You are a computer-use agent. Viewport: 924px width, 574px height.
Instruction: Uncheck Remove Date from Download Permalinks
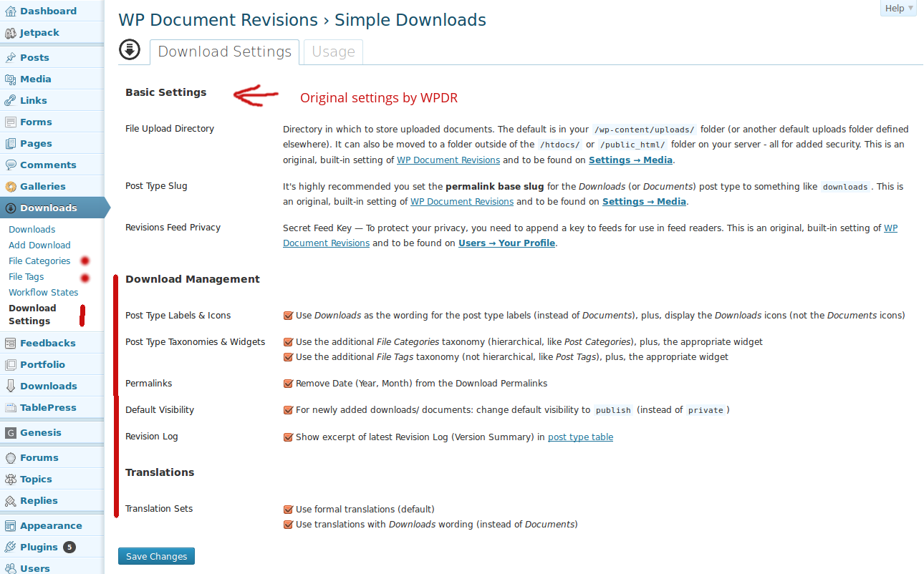tap(289, 384)
